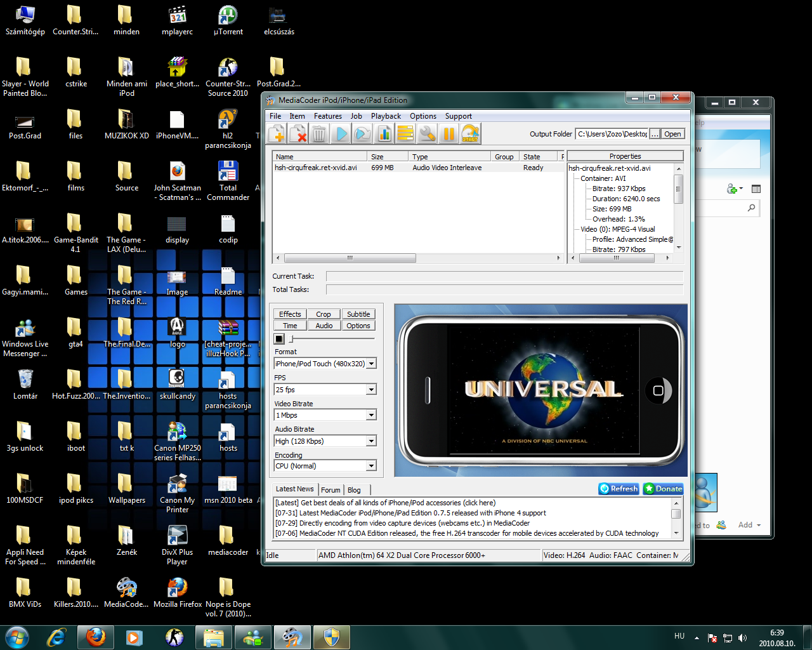
Task: Click the trash can Clear List icon
Action: pos(319,133)
